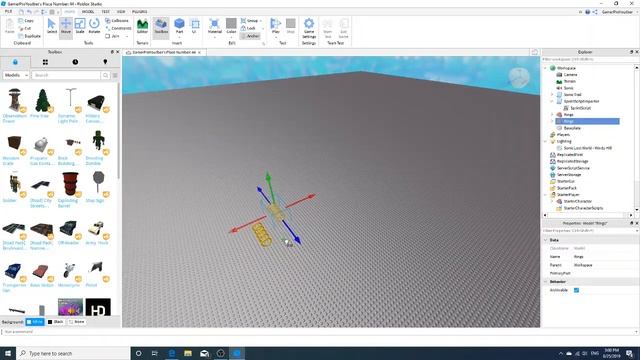Open the Toolbox Creations lightbulb tab

pyautogui.click(x=105, y=62)
